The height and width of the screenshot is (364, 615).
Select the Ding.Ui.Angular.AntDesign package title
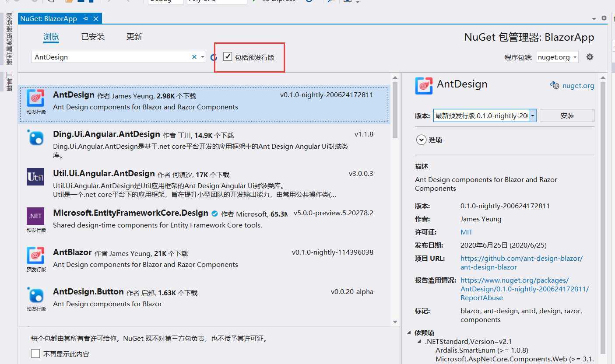(106, 134)
